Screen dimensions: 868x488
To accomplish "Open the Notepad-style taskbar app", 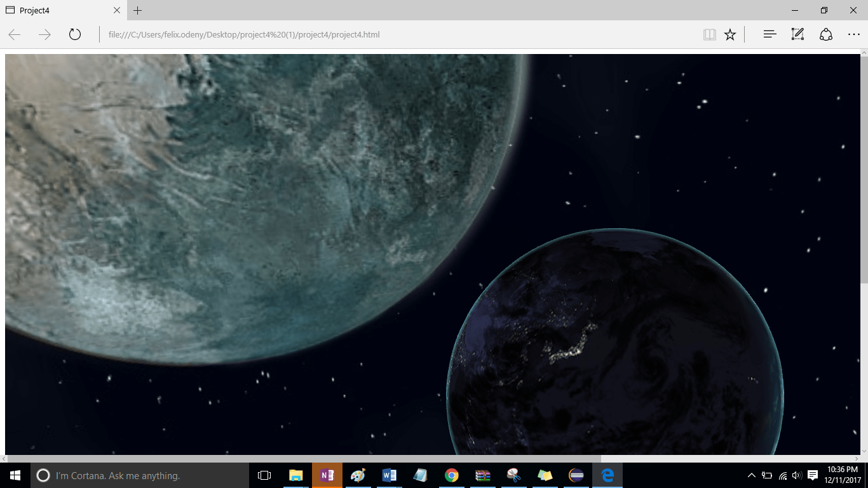I will pyautogui.click(x=420, y=475).
